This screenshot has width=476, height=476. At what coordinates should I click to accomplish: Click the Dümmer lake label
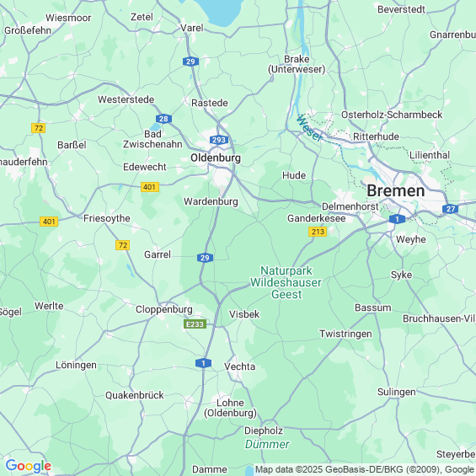coord(267,444)
